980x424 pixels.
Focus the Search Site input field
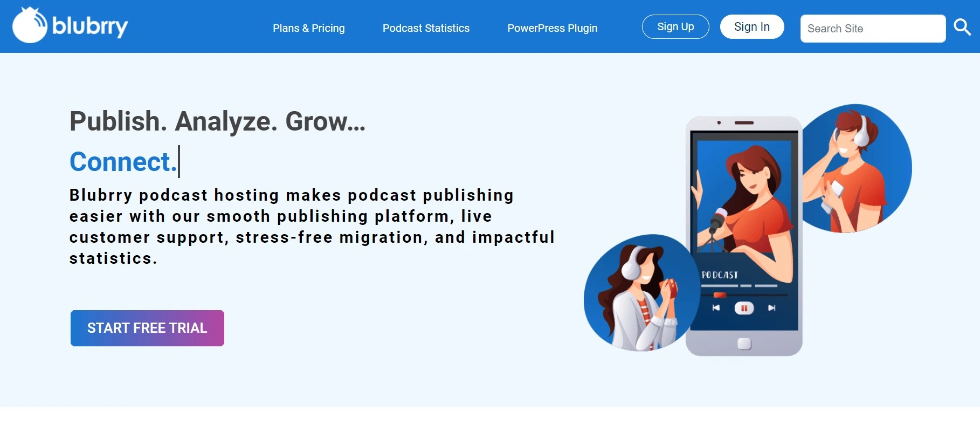[x=873, y=29]
